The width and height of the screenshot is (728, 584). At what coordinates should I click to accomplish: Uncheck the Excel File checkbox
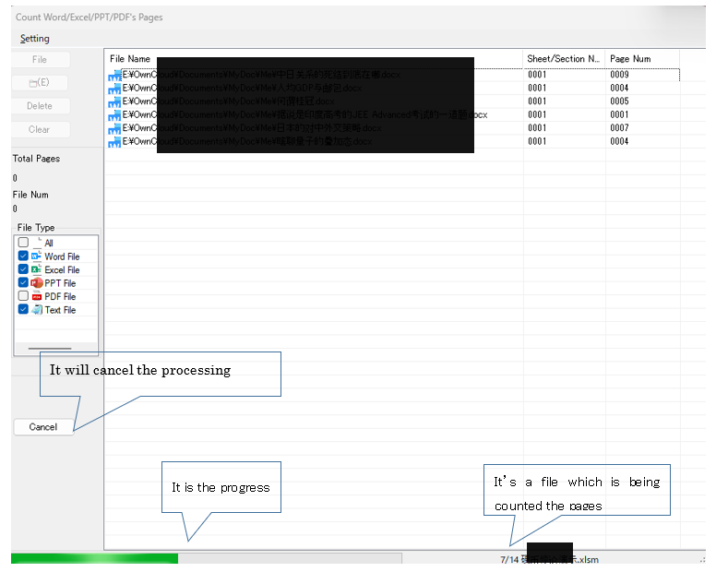[23, 269]
